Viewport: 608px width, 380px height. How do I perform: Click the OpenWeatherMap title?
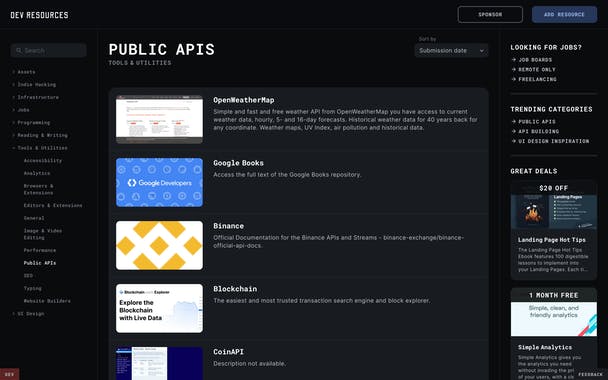(244, 100)
